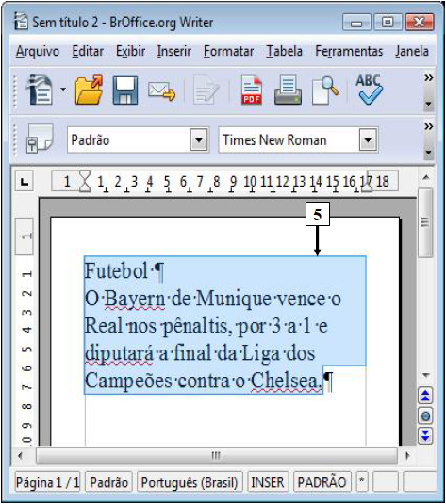Click the left indent hourglass marker on ruler

pyautogui.click(x=85, y=181)
